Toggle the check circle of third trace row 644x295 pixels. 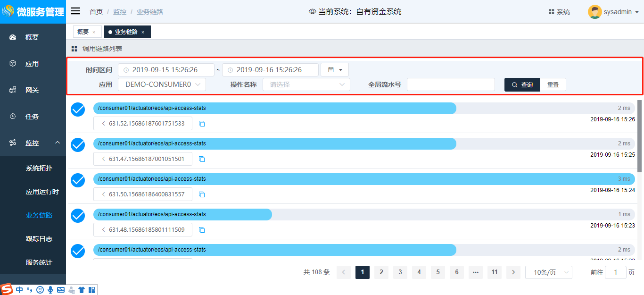78,180
